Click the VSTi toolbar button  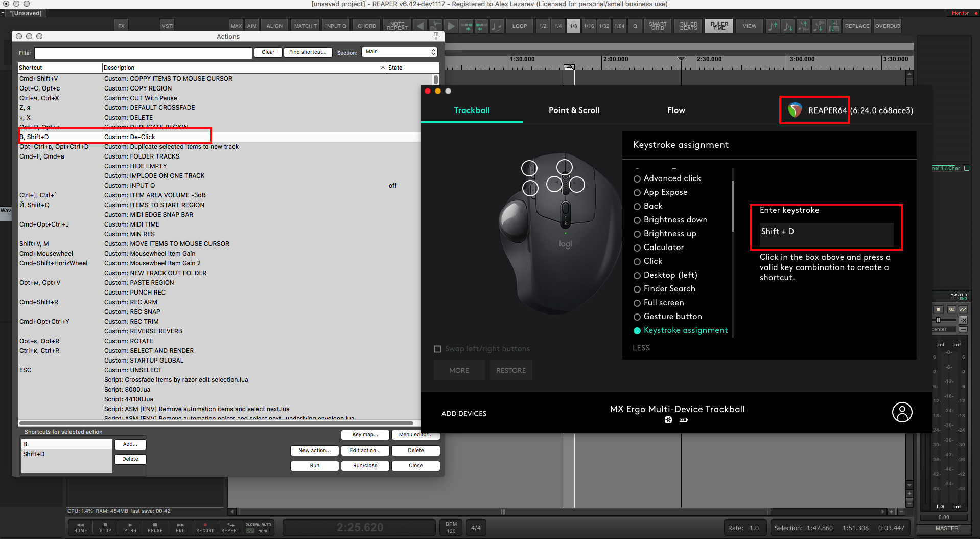pyautogui.click(x=167, y=26)
